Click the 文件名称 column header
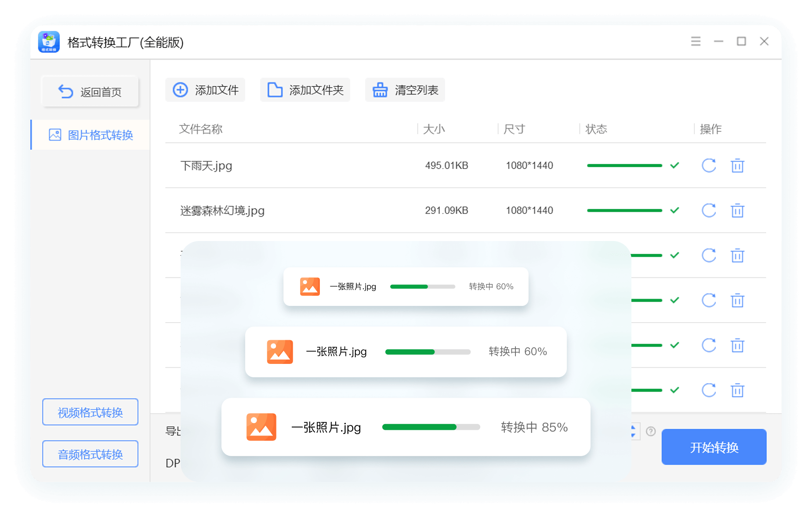The image size is (812, 518). coord(201,129)
